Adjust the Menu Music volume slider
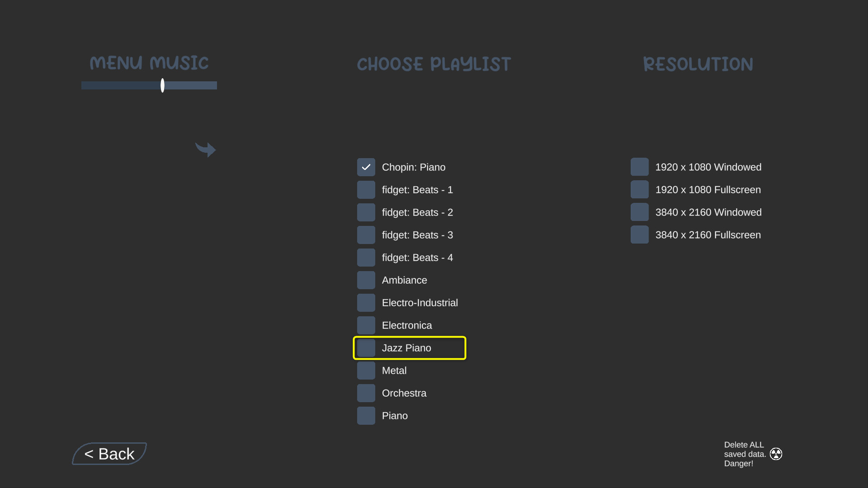Image resolution: width=868 pixels, height=488 pixels. [x=162, y=85]
